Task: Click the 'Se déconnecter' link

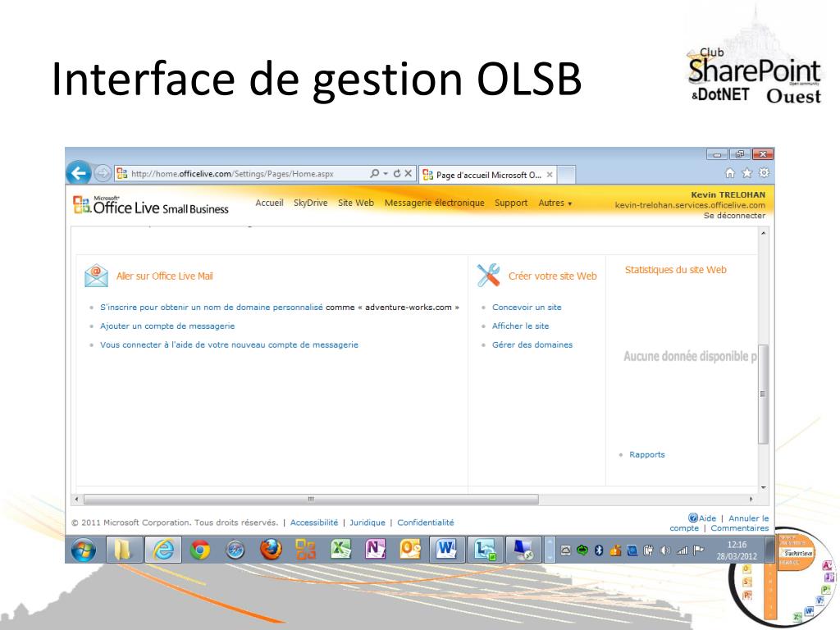Action: coord(734,216)
